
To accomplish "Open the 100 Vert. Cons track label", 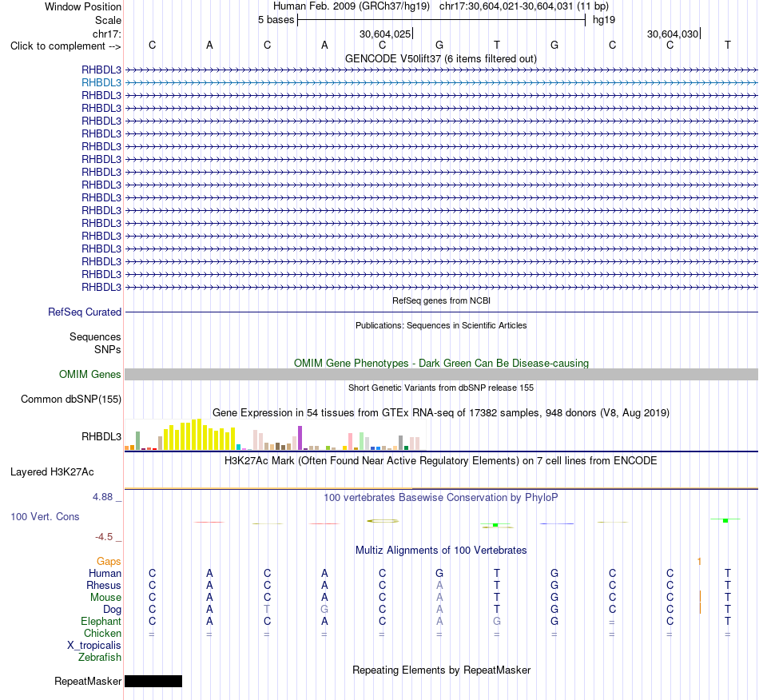I will (45, 516).
